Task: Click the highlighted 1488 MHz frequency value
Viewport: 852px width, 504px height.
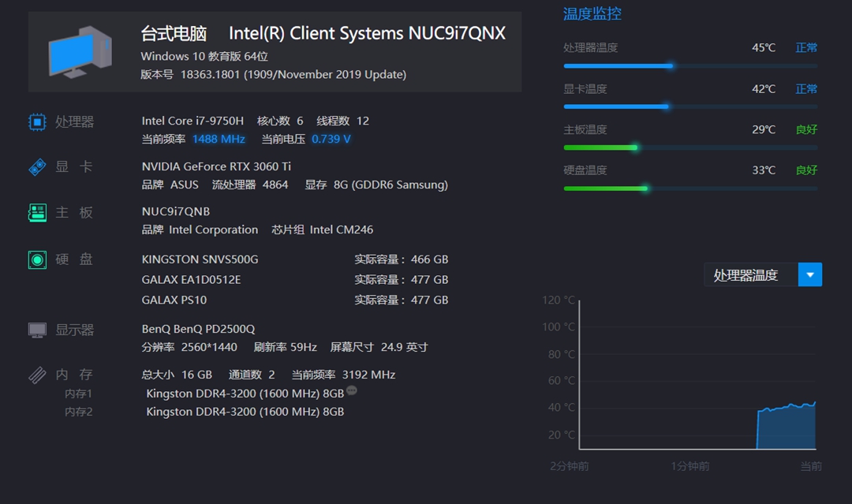Action: [219, 139]
